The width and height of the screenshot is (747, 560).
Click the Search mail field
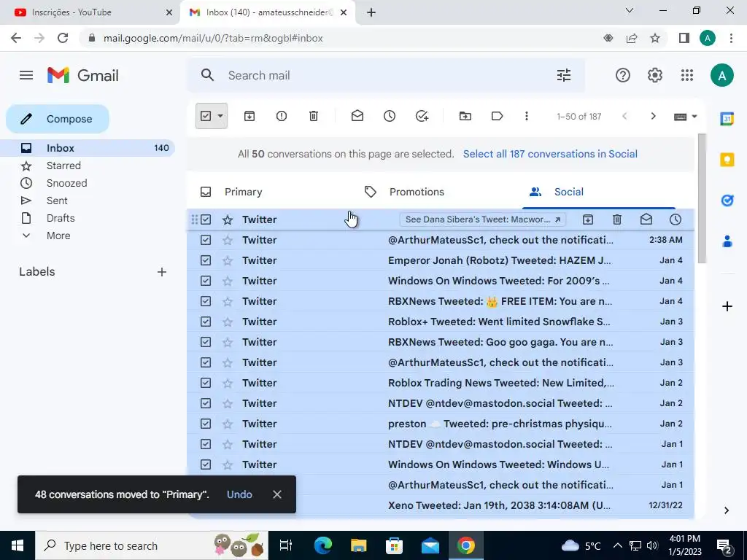(386, 75)
